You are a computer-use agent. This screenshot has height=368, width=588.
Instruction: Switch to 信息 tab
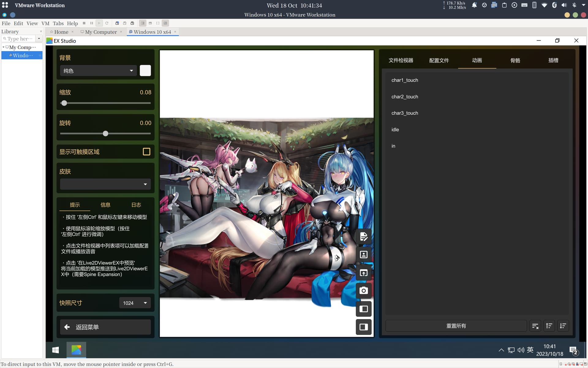pos(105,205)
